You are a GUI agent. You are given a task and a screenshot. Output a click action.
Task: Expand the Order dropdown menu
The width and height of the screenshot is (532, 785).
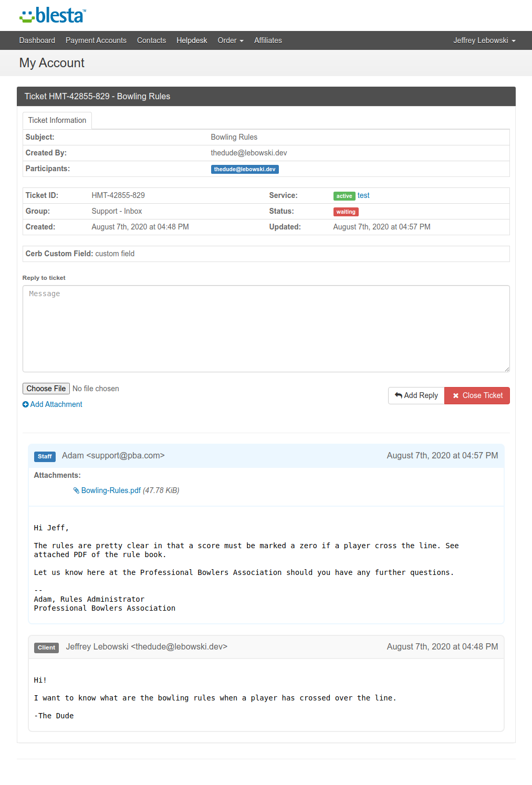pyautogui.click(x=230, y=40)
